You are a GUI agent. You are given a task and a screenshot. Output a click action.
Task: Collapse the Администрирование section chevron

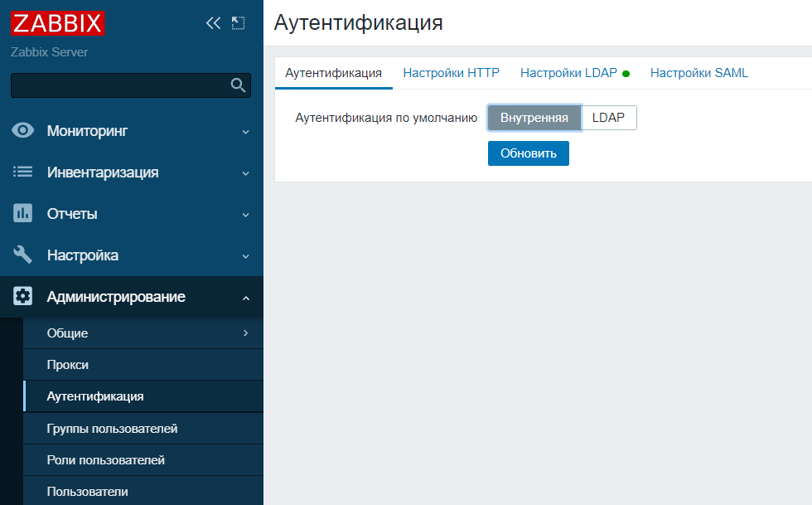246,299
